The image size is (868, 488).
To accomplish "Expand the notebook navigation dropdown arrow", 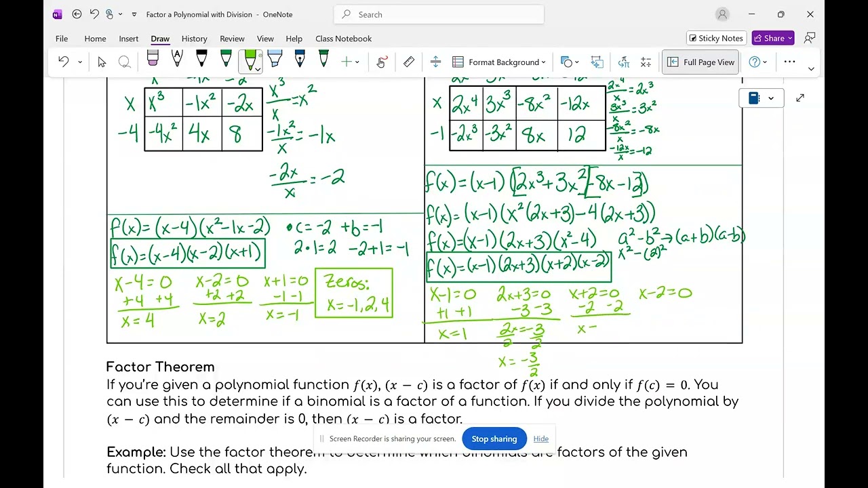I will [x=771, y=99].
